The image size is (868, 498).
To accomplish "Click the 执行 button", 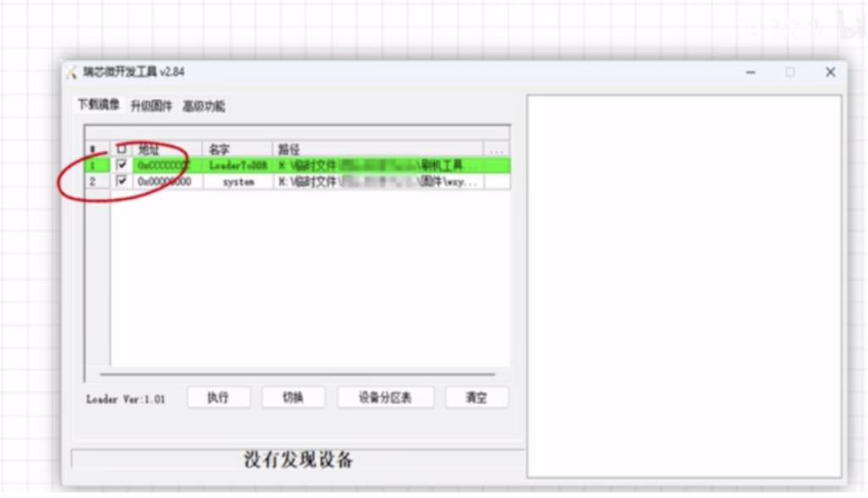I will (x=218, y=398).
